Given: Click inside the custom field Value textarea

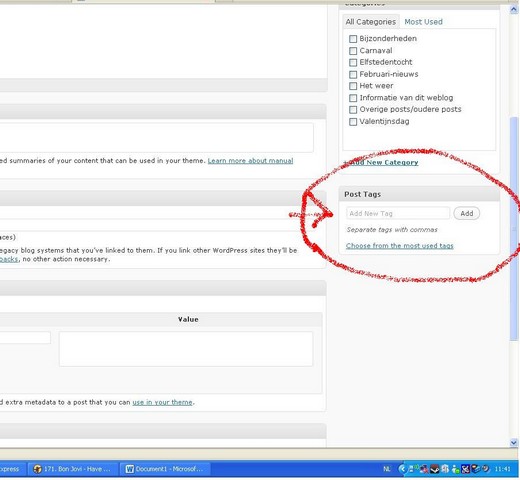Looking at the screenshot, I should click(x=186, y=349).
